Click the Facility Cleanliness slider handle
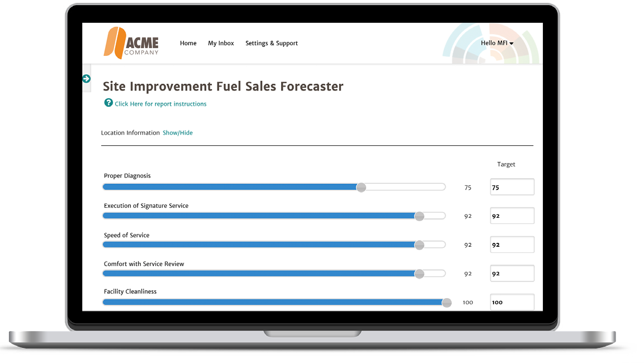644x363 pixels. coord(446,302)
